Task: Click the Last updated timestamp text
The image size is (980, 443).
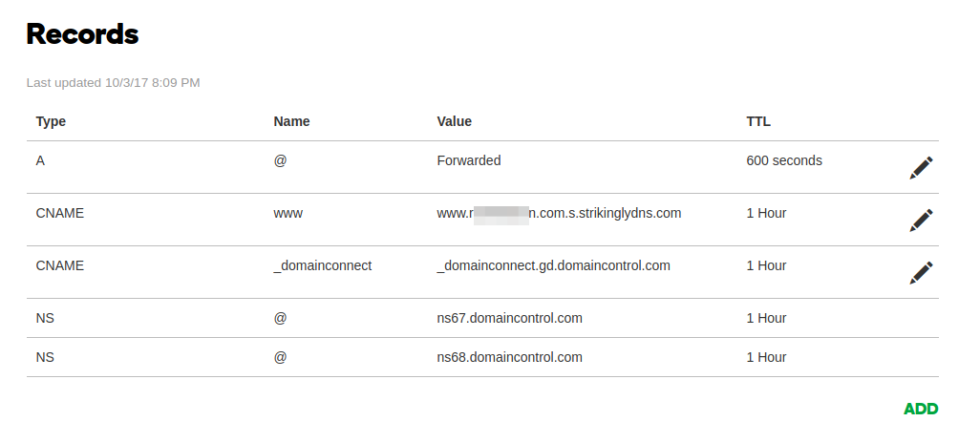Action: click(x=113, y=82)
